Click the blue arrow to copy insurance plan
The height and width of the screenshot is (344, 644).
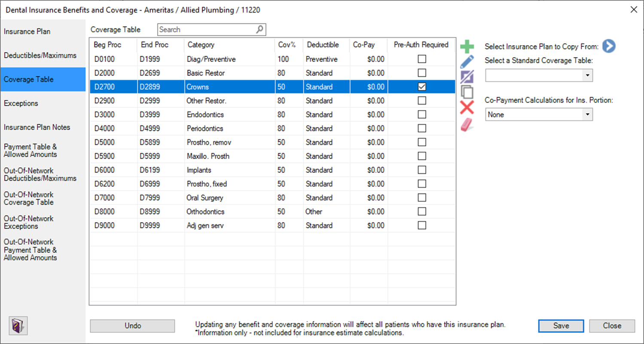coord(609,46)
